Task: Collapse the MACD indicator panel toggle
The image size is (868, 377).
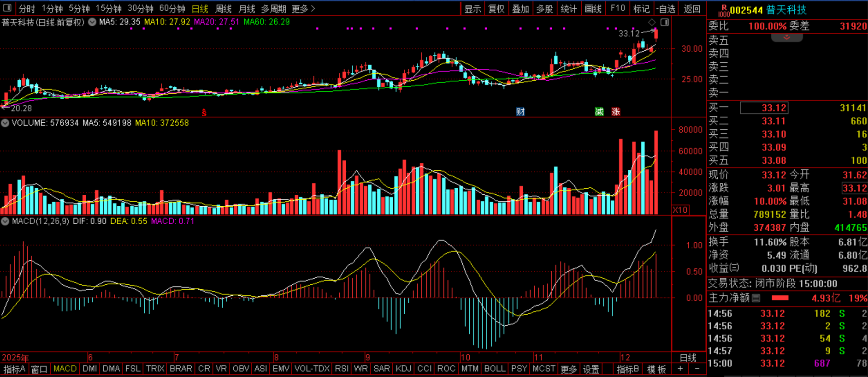Action: (5, 221)
